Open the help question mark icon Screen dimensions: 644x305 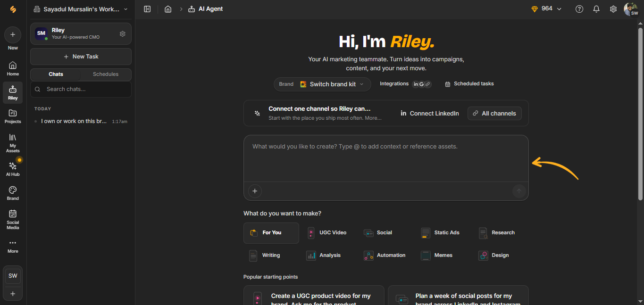pyautogui.click(x=579, y=9)
